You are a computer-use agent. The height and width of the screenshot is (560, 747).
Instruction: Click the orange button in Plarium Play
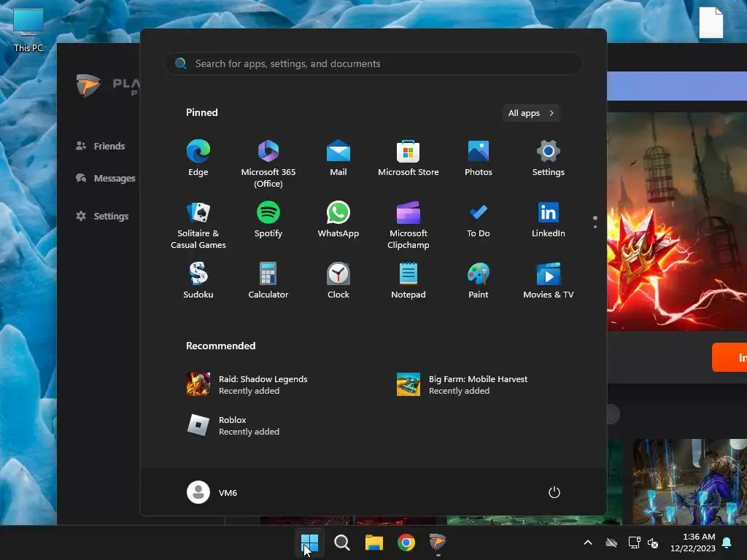(x=729, y=357)
